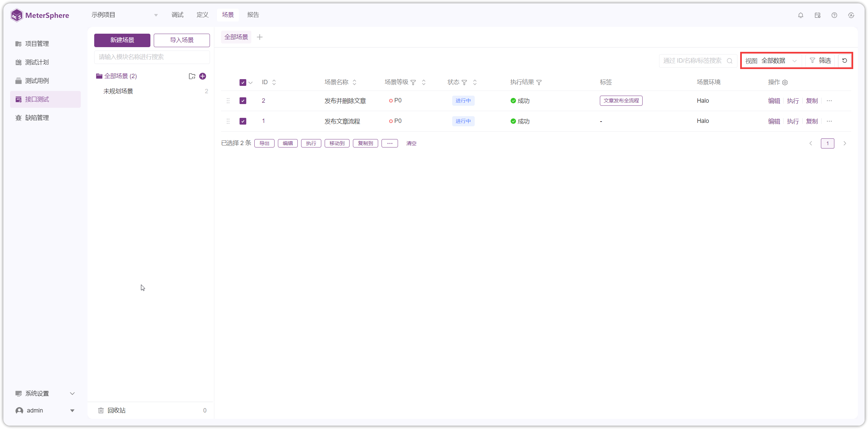
Task: Open the 示例项目 project dropdown
Action: point(125,15)
